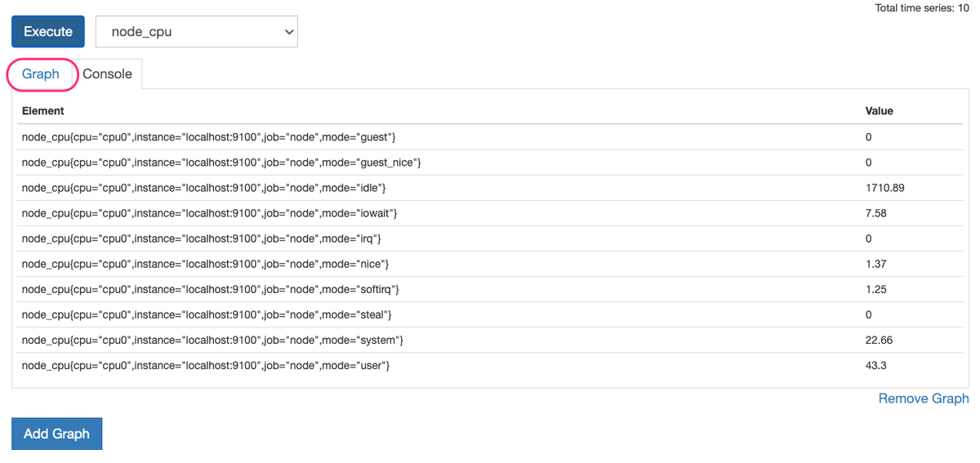Screen dimensions: 980x463
Task: Click the Total time series count text
Action: coord(921,8)
